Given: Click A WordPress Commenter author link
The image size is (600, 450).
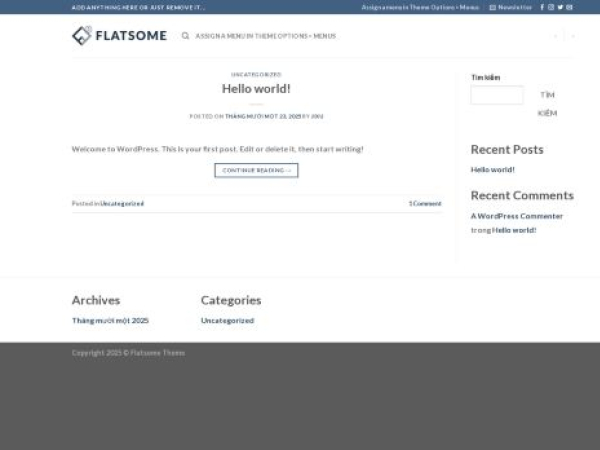Looking at the screenshot, I should 517,216.
